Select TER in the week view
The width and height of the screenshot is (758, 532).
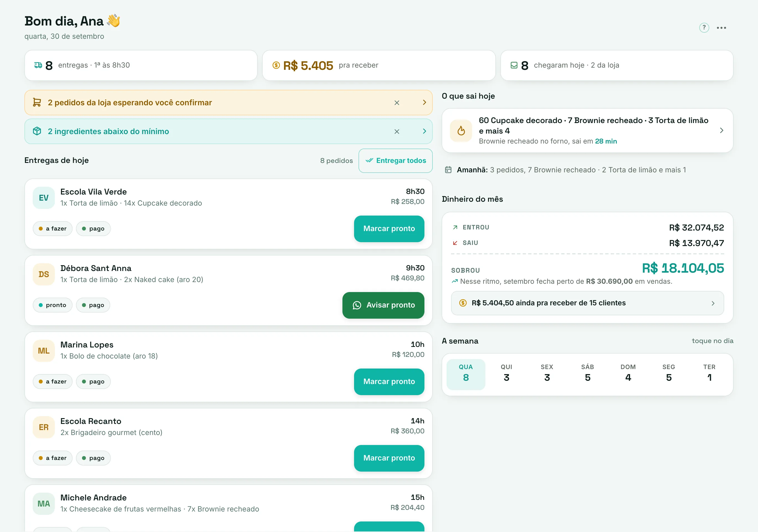710,375
